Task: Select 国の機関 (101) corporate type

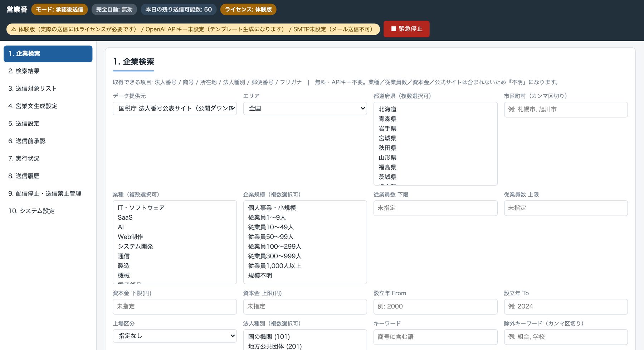Action: [305, 337]
